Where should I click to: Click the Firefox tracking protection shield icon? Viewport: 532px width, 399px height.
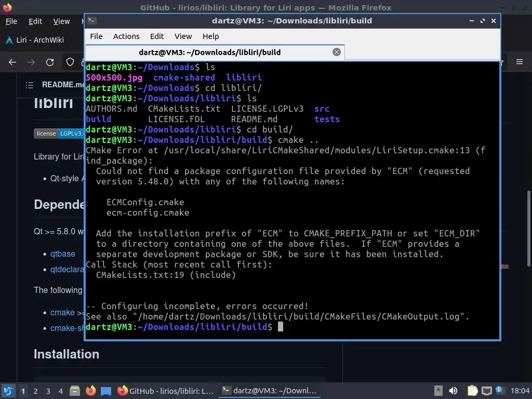pyautogui.click(x=70, y=62)
